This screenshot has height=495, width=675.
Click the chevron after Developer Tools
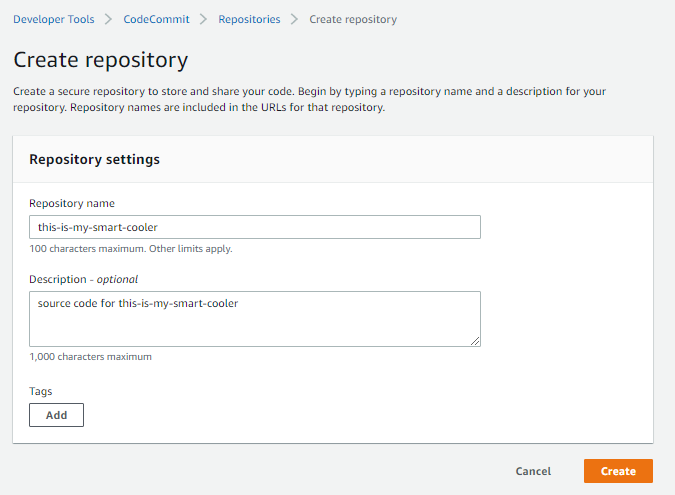click(108, 19)
